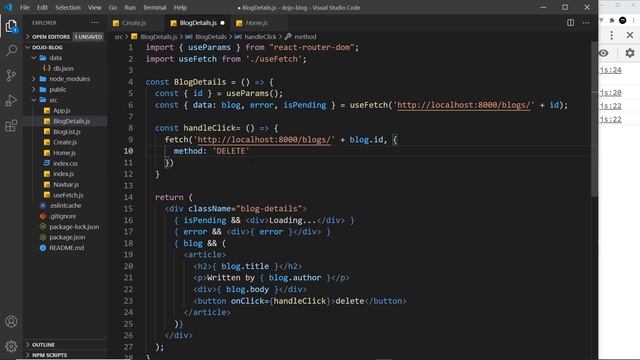Click the browser extensions puzzle icon
This screenshot has width=640, height=360.
612,20
